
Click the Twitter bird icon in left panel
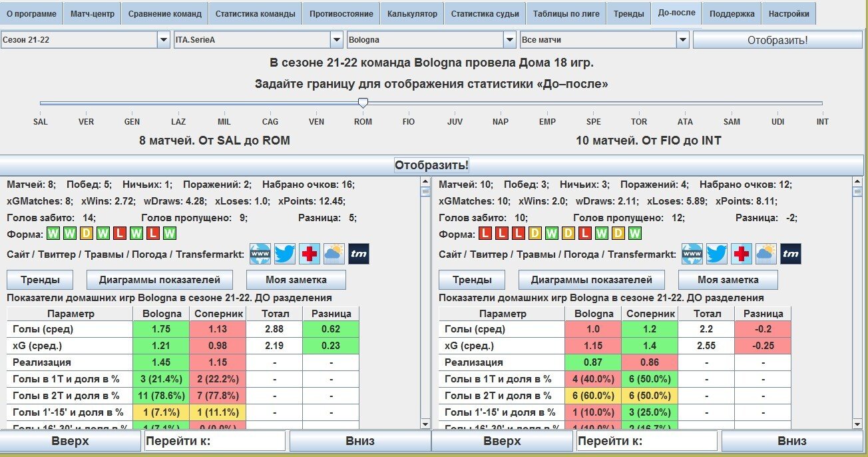point(285,254)
